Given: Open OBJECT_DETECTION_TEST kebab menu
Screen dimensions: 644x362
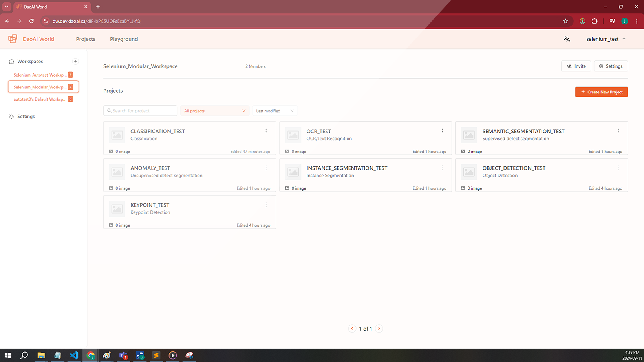Looking at the screenshot, I should (x=618, y=168).
